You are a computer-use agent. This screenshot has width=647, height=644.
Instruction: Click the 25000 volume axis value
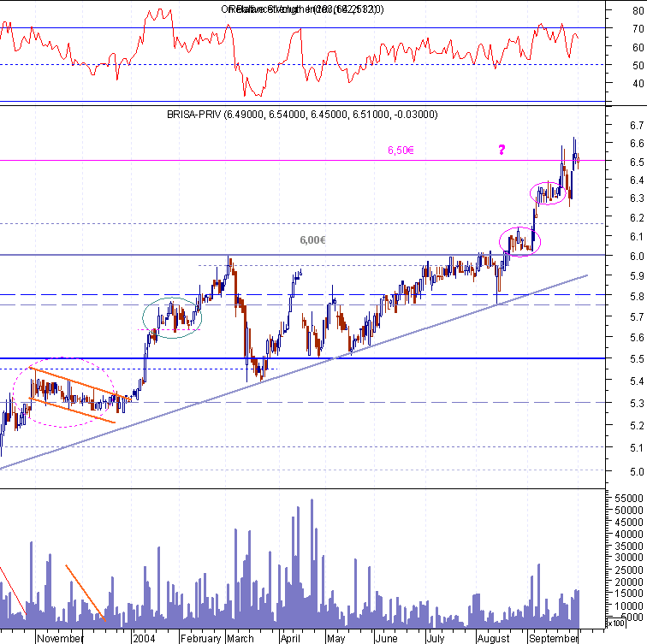click(629, 570)
